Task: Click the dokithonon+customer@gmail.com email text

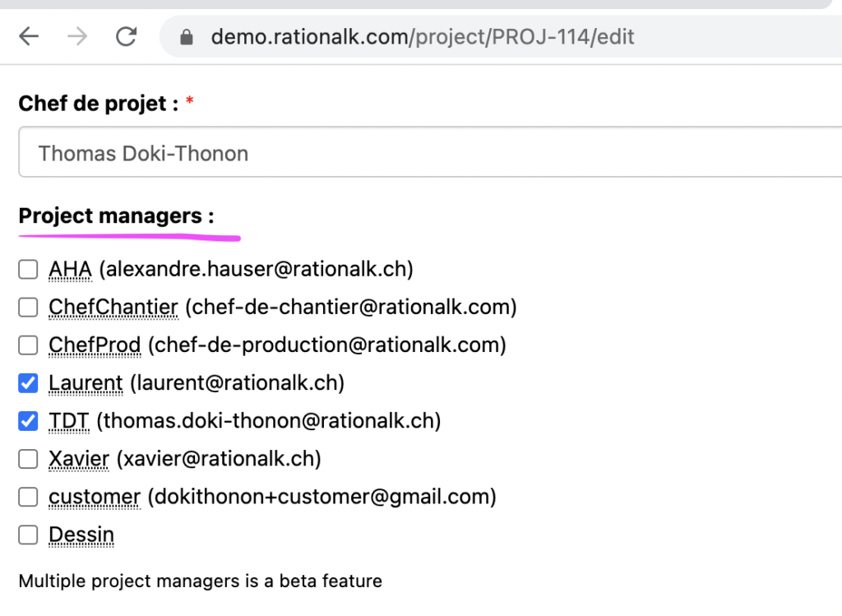Action: pyautogui.click(x=322, y=497)
